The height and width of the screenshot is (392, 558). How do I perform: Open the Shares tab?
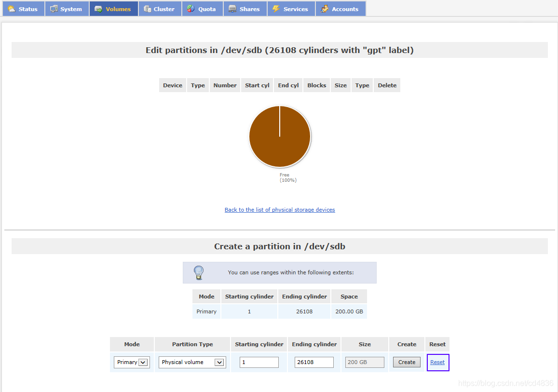tap(245, 9)
